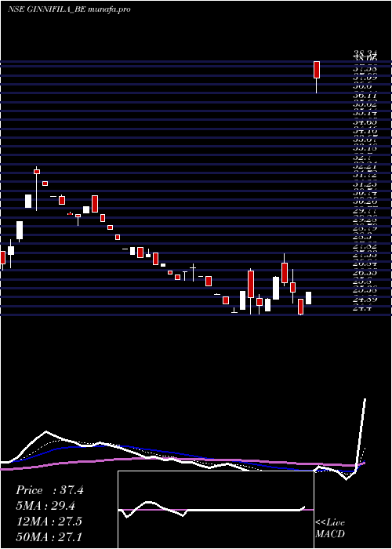Click the <<Live MACD label
This screenshot has width=392, height=549.
point(330,528)
